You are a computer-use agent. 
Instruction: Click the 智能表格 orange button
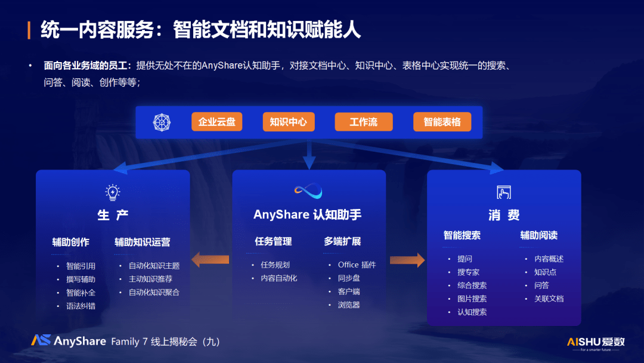tap(442, 122)
